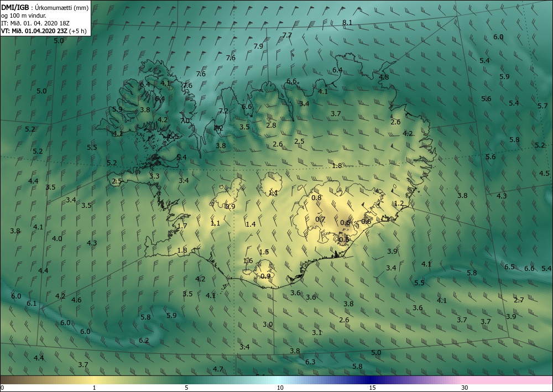Click the 1.7 value label
Image resolution: width=553 pixels, height=392 pixels.
point(182,226)
